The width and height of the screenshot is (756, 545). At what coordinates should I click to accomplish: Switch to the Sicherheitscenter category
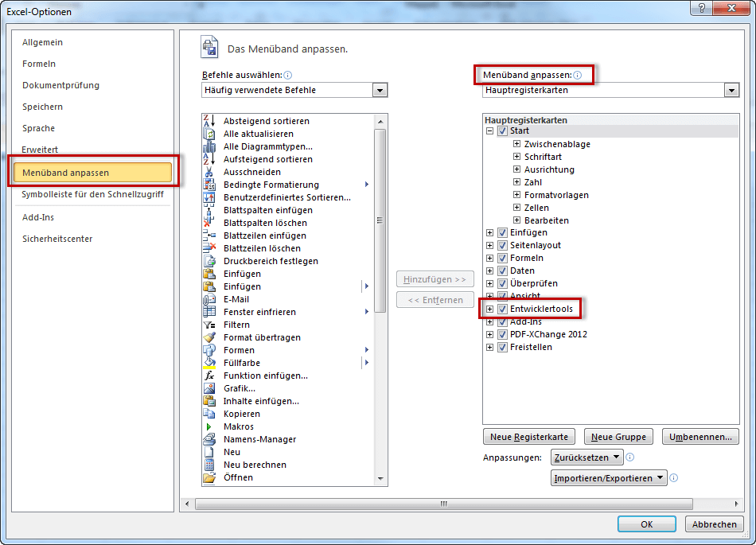coord(57,239)
